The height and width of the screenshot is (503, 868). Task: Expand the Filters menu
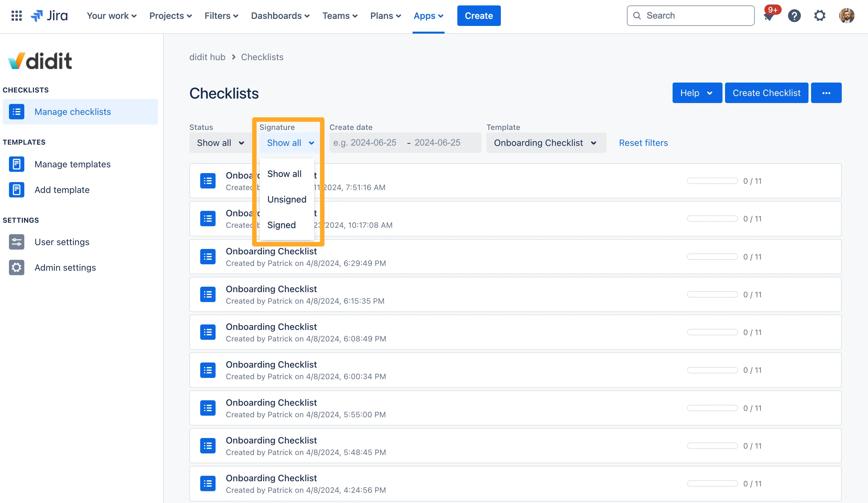tap(221, 15)
